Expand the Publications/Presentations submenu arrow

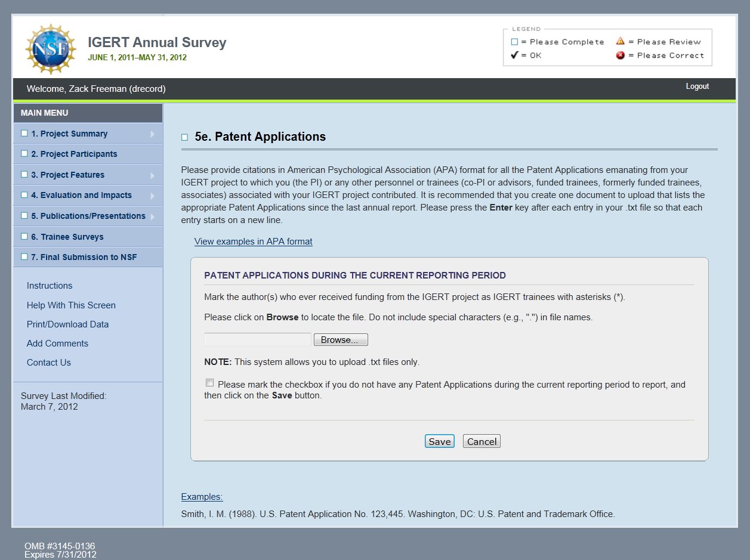click(153, 216)
